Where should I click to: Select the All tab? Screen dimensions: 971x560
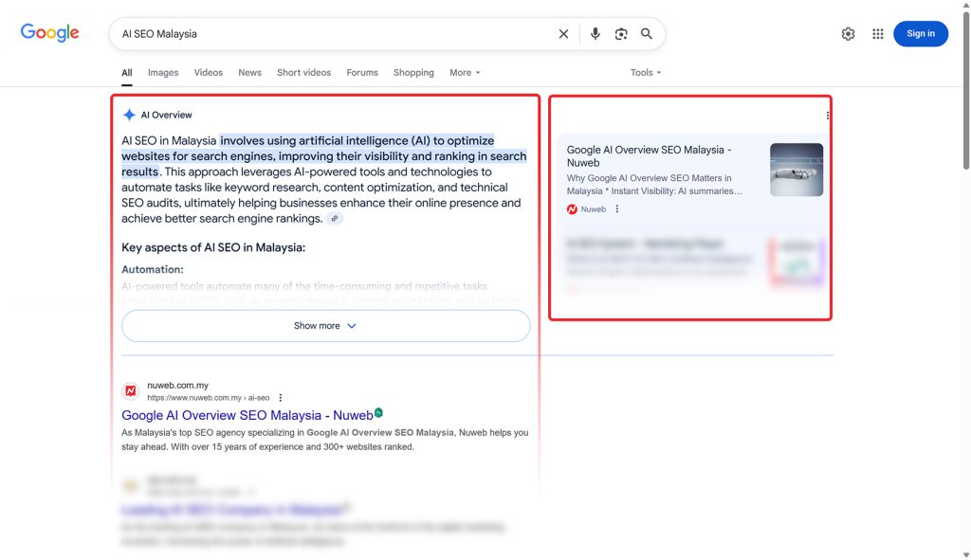(x=127, y=72)
